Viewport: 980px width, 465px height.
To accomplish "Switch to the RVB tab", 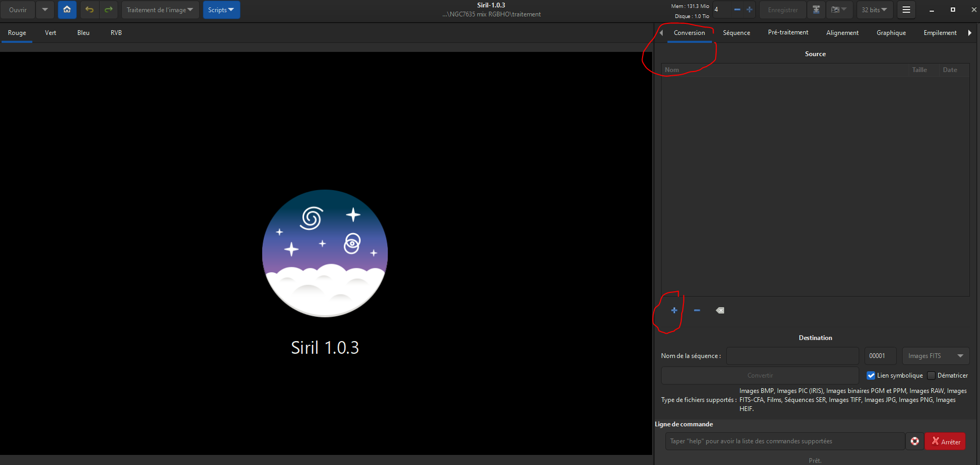I will pos(116,33).
